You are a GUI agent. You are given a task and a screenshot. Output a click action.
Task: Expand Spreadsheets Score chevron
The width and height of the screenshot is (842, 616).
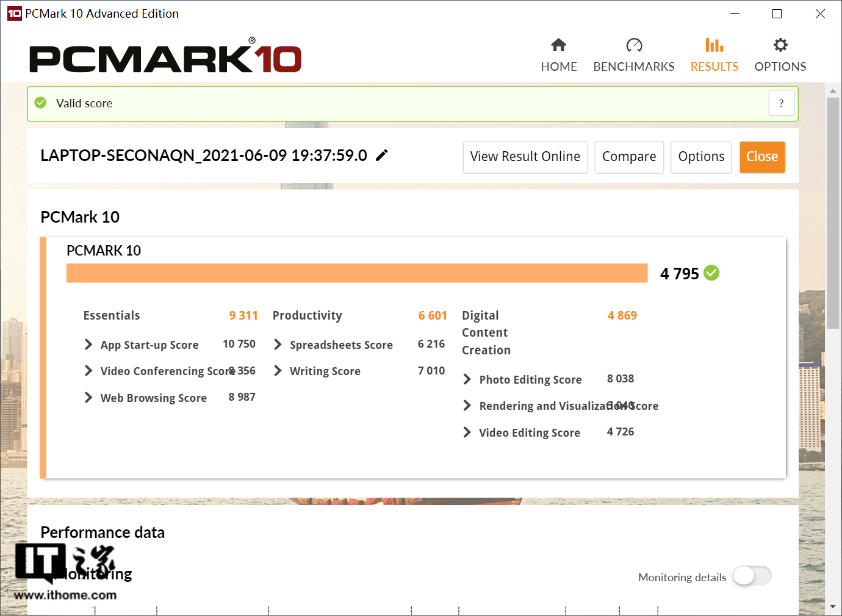[278, 345]
